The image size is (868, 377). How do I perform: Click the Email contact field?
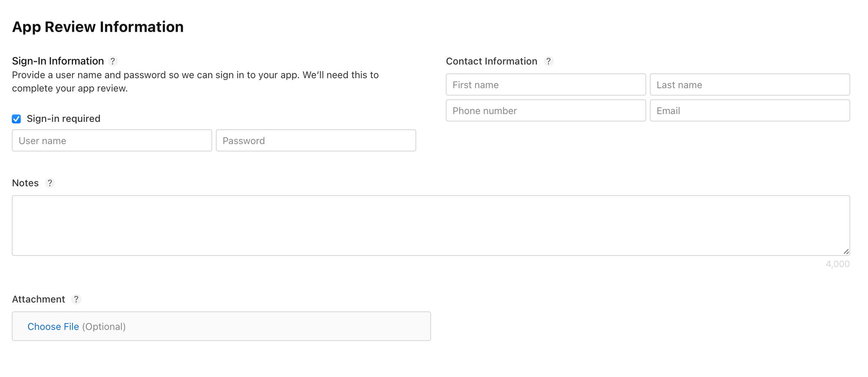(750, 111)
